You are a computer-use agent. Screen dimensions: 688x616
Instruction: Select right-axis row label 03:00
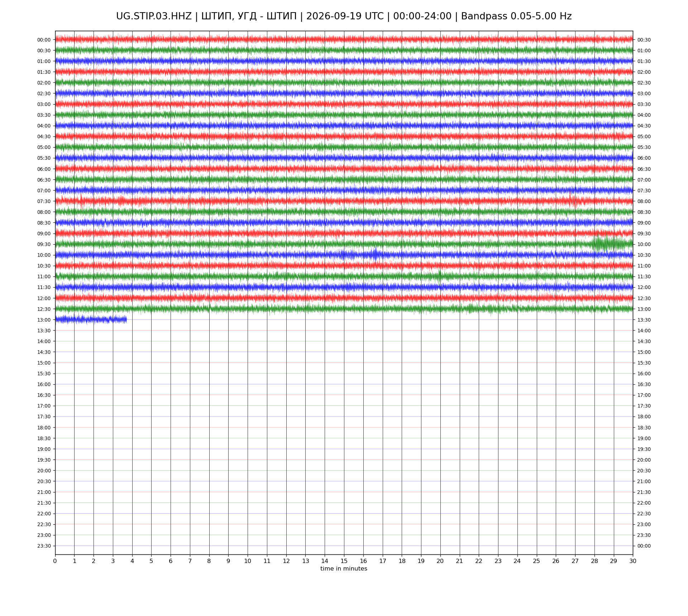pos(644,93)
